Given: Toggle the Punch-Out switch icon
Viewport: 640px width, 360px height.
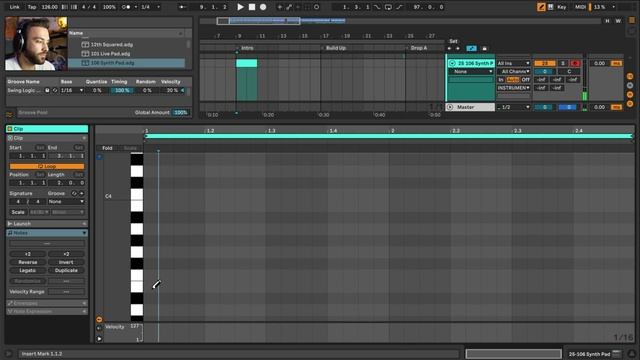Looking at the screenshot, I should pyautogui.click(x=399, y=7).
